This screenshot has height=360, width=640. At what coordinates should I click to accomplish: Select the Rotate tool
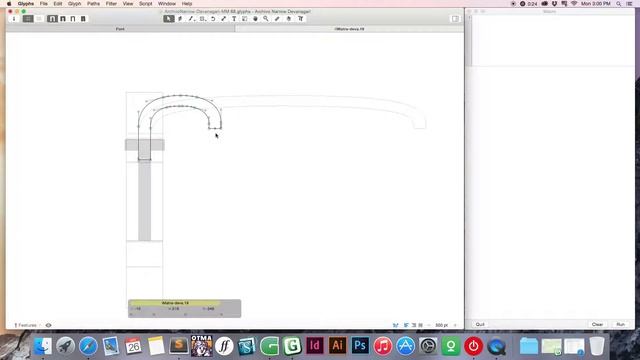[x=213, y=19]
